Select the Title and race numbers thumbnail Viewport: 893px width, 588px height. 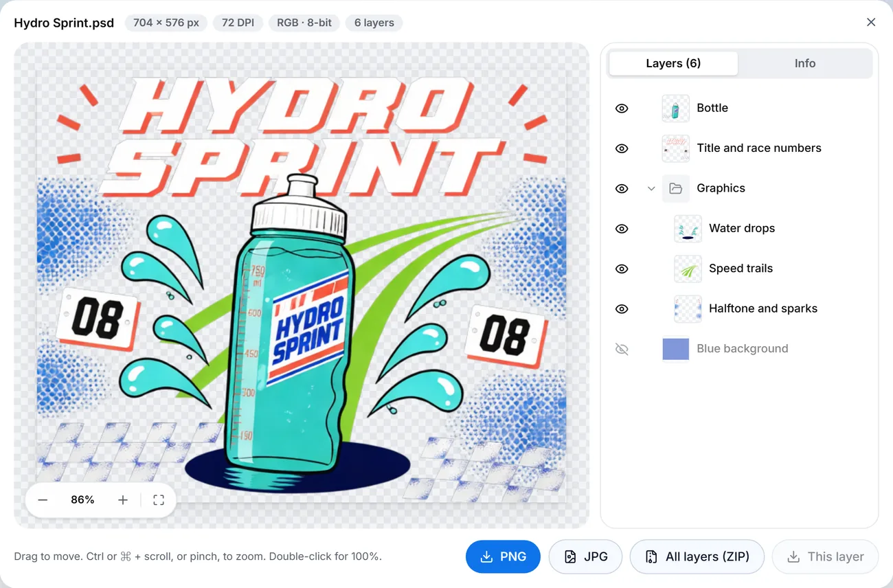676,148
